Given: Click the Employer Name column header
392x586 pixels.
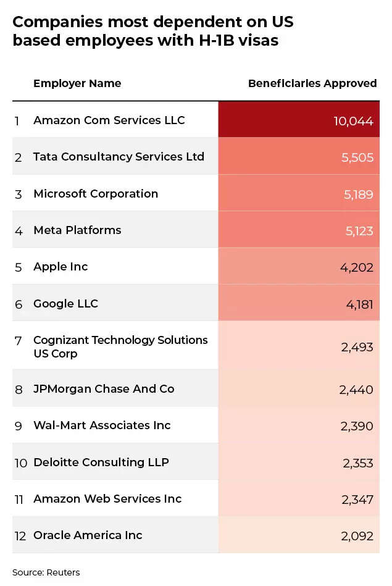Looking at the screenshot, I should pos(77,83).
